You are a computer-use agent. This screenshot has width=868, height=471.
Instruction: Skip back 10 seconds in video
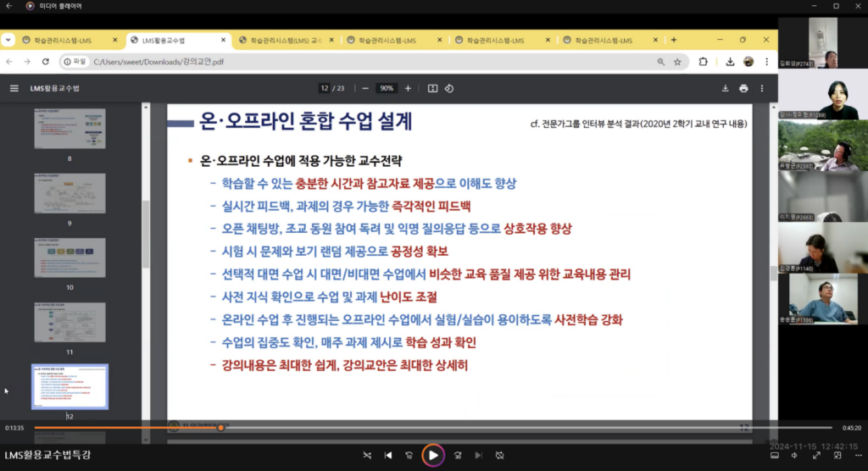[409, 456]
